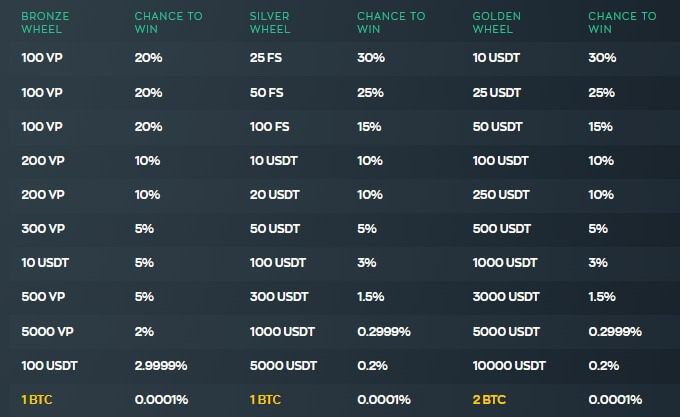Click the Silver Wheel column header
Viewport: 680px width, 417px height.
[270, 23]
